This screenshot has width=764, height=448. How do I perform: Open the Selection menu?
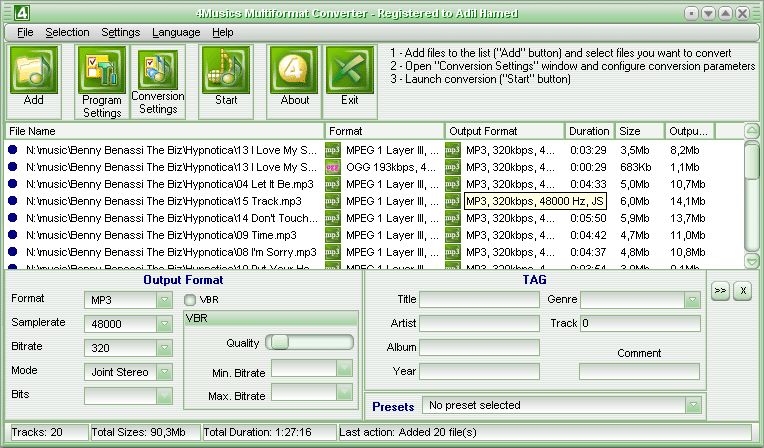click(67, 32)
